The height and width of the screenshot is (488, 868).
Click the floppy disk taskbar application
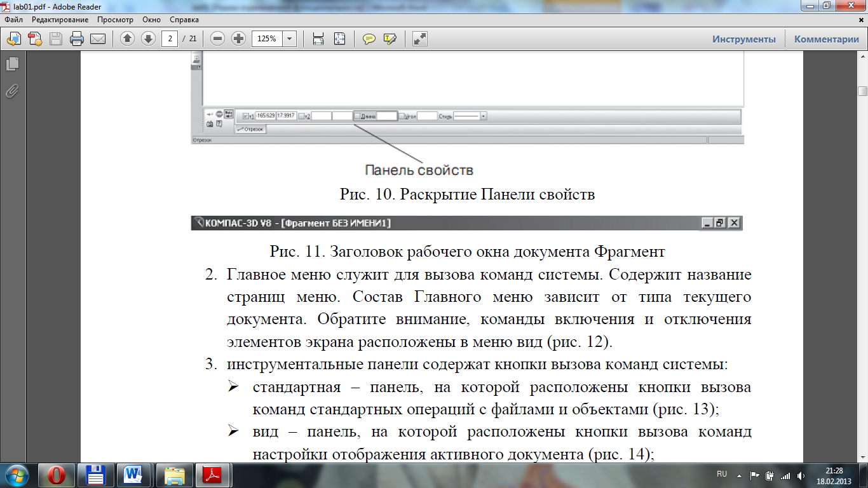95,475
